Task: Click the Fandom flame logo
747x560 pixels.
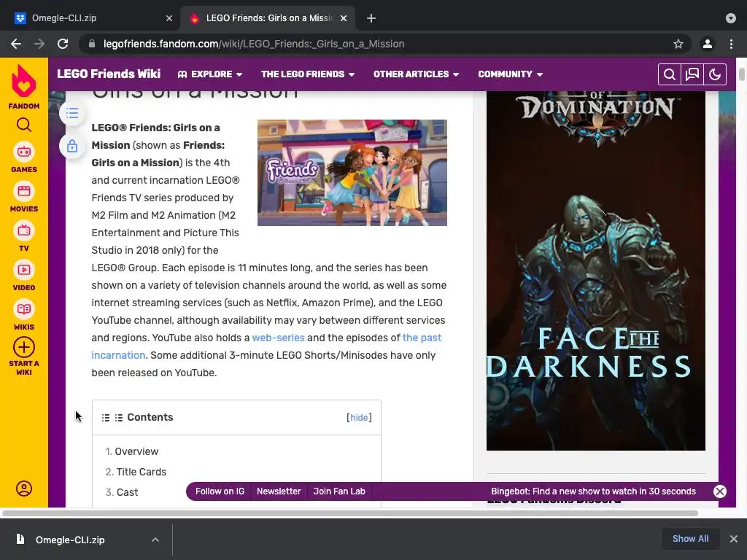Action: tap(24, 81)
